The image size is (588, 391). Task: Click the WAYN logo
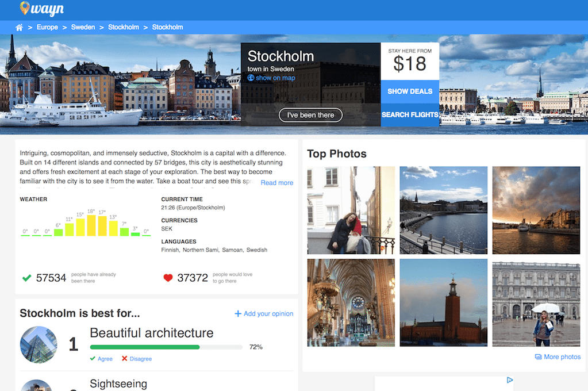pyautogui.click(x=41, y=9)
